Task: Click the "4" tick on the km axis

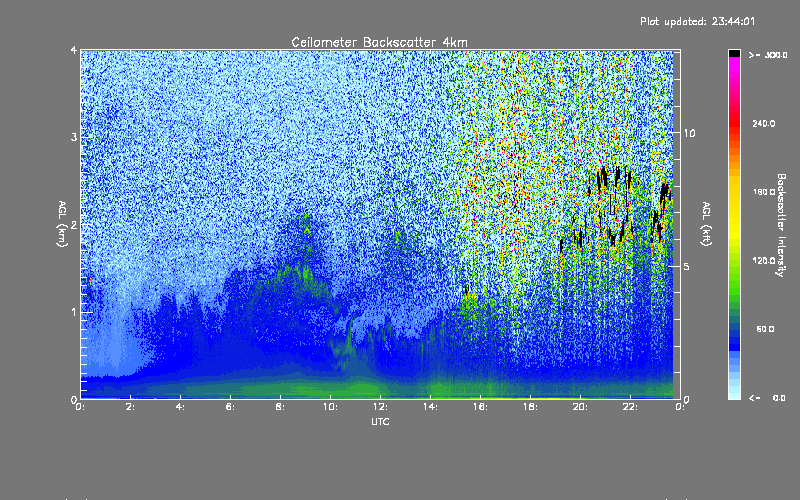Action: pos(74,50)
